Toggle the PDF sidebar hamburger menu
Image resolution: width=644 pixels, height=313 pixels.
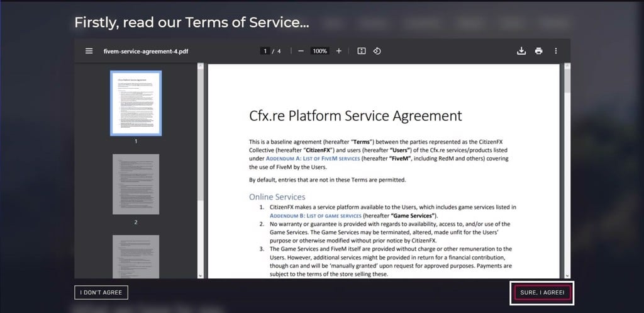[89, 51]
